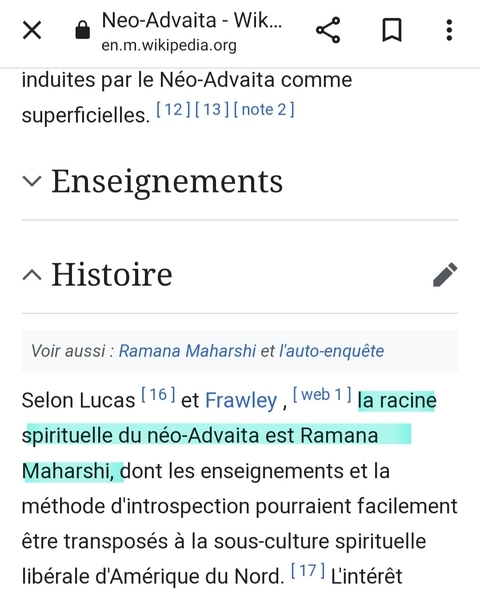Open citation [16] after Lucas

point(158,395)
